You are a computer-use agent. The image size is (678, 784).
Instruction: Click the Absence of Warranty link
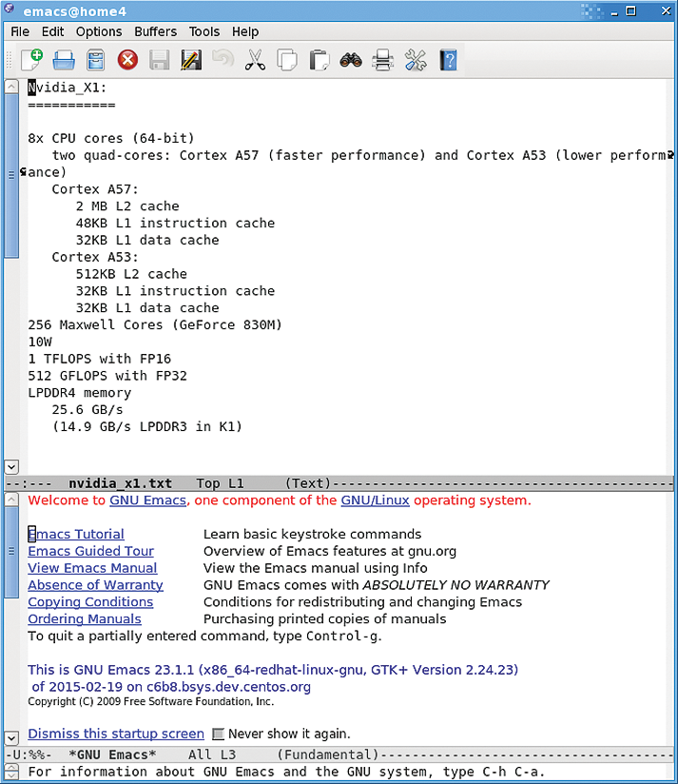pos(95,585)
